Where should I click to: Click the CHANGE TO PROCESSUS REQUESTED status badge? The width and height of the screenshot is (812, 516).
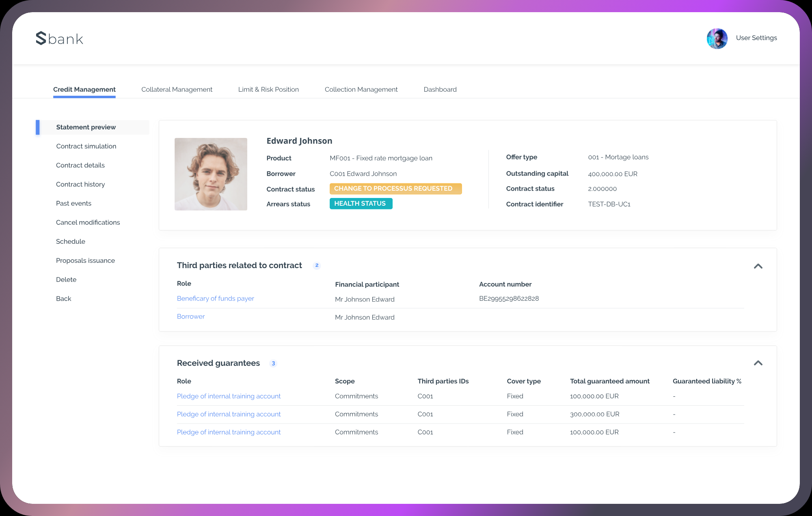tap(395, 188)
